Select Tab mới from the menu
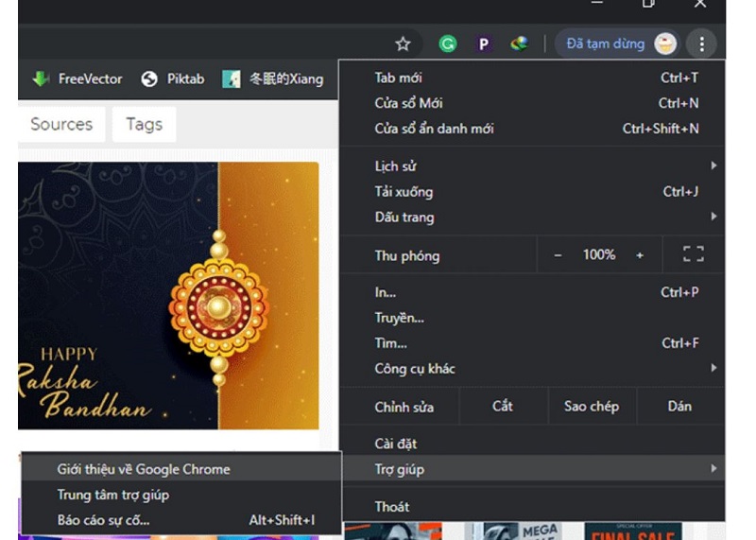 click(x=398, y=78)
